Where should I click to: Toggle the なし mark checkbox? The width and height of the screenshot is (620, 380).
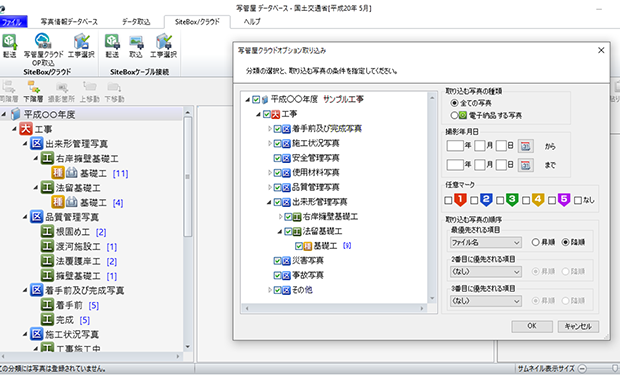(578, 200)
